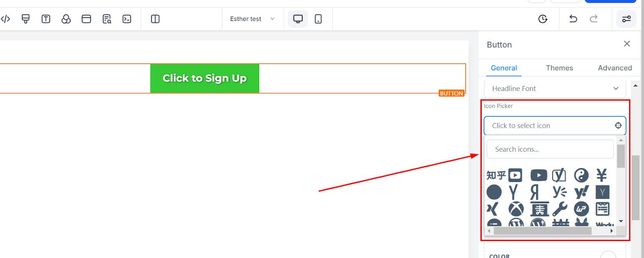Pick the yin yang icon

coord(581,175)
